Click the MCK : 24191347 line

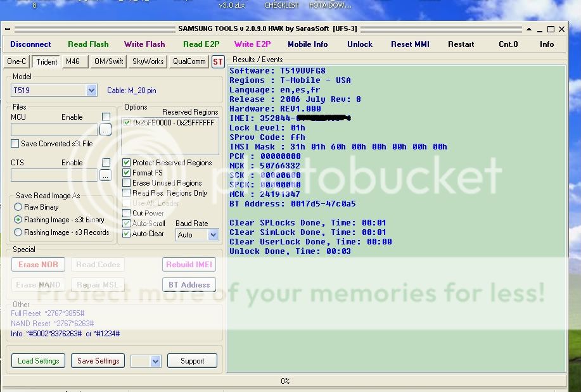(265, 194)
